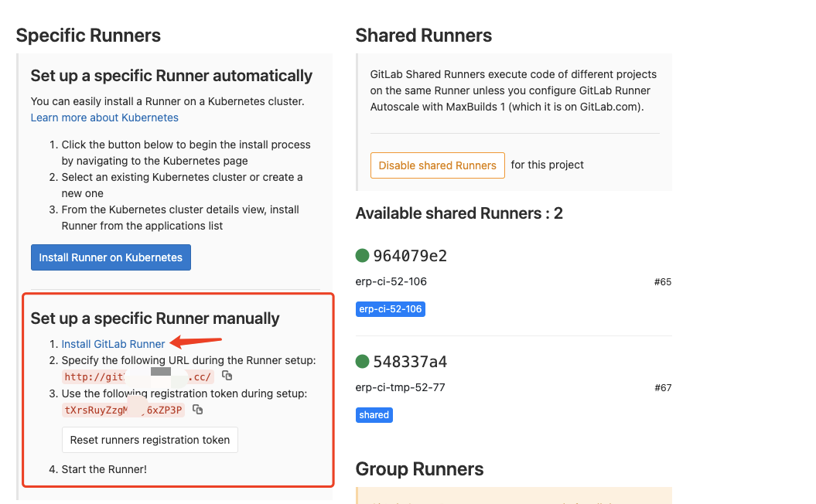Copy the registration token to clipboard
This screenshot has width=816, height=504.
[198, 410]
